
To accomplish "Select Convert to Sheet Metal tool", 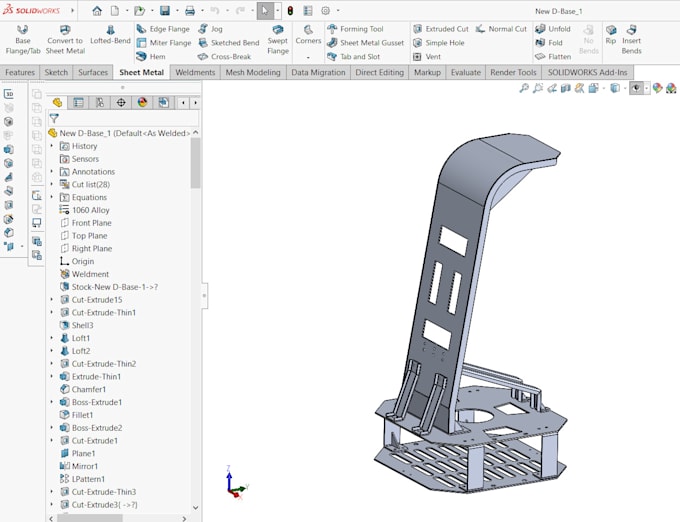I will pos(65,39).
